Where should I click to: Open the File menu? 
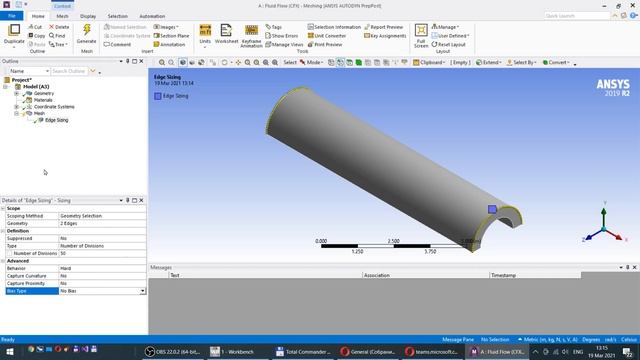click(12, 16)
